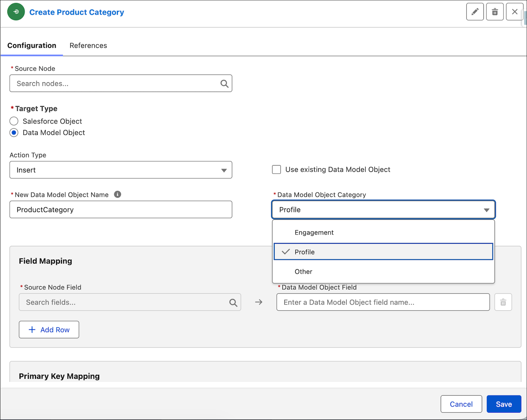The width and height of the screenshot is (527, 420).
Task: Click the Source Node Field search icon
Action: [233, 303]
